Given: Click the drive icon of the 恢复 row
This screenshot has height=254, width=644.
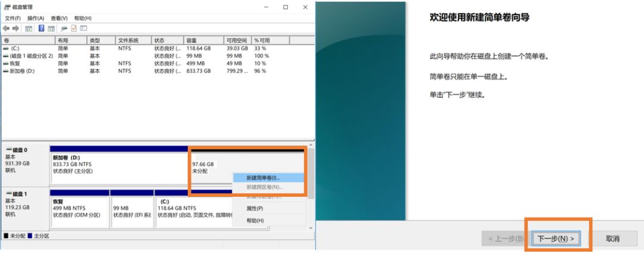Looking at the screenshot, I should (5, 63).
